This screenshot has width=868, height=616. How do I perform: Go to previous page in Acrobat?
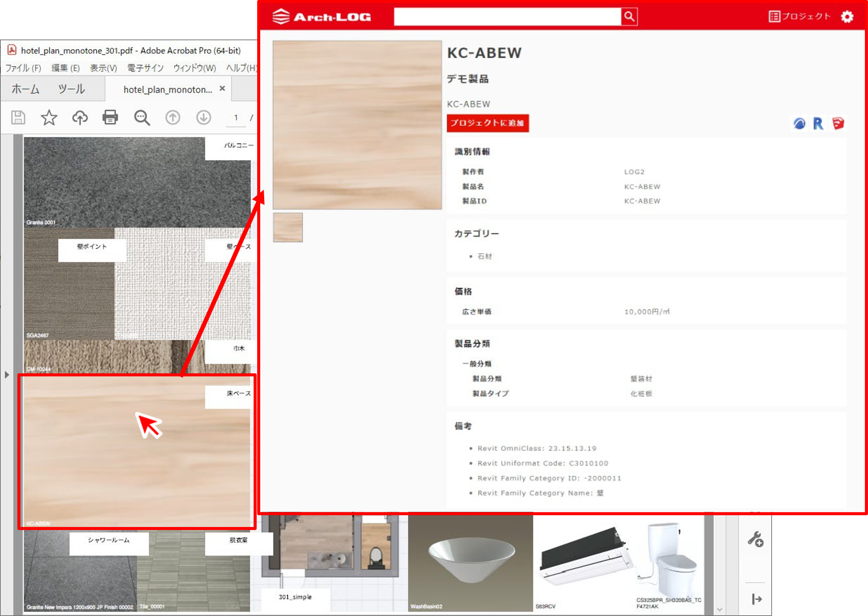[172, 117]
